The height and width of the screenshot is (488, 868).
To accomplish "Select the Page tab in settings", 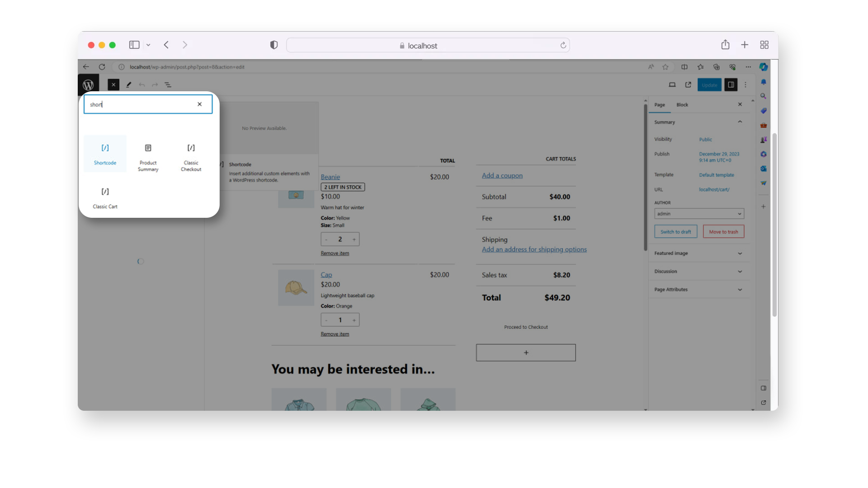I will pyautogui.click(x=660, y=104).
